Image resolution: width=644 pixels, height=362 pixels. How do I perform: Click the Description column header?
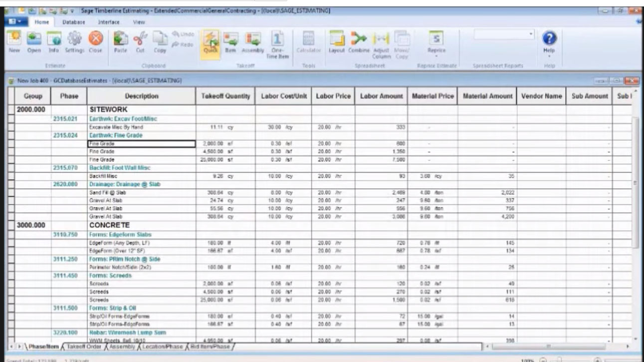click(x=141, y=96)
